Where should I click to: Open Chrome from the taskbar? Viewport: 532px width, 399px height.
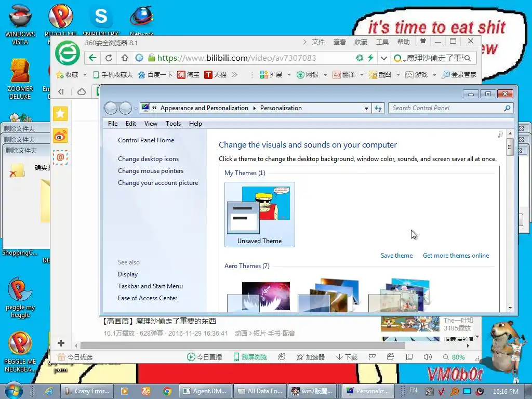click(x=167, y=391)
